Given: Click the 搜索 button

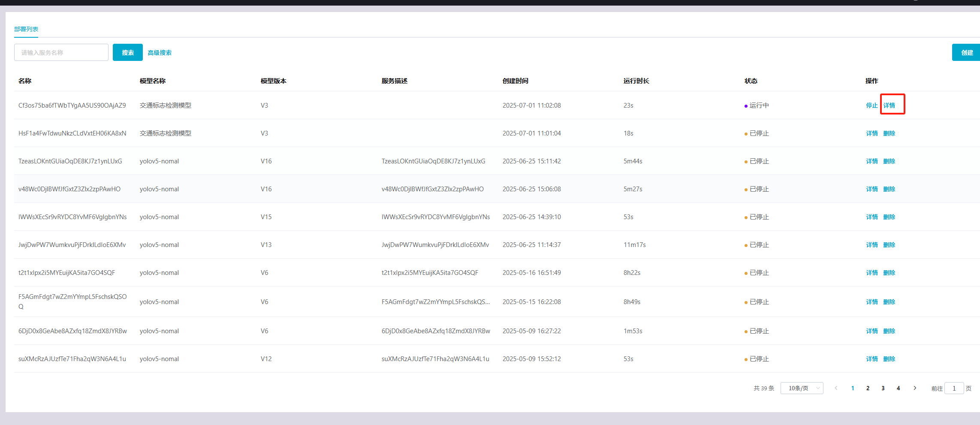Looking at the screenshot, I should click(x=128, y=52).
